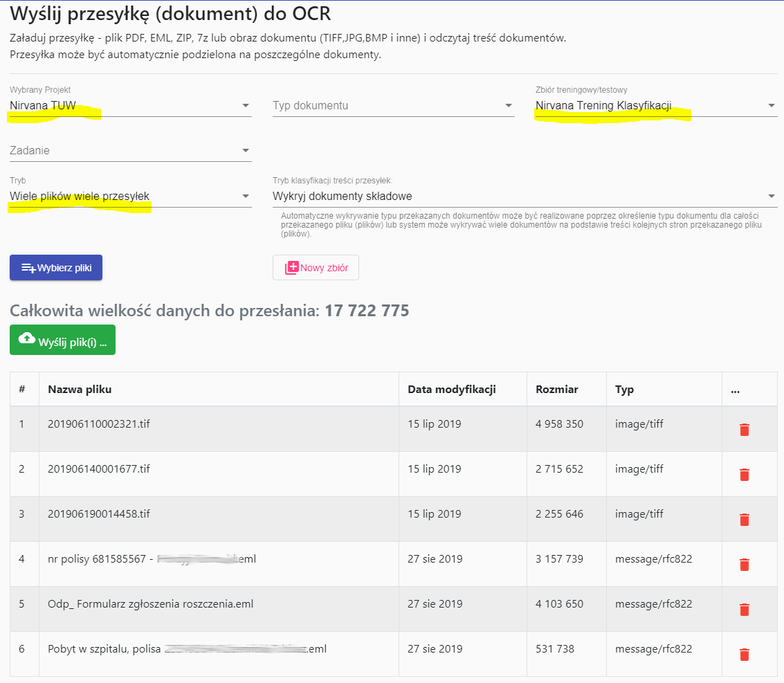Open the Wykryj dokumenty składowe classification dropdown

[x=772, y=196]
